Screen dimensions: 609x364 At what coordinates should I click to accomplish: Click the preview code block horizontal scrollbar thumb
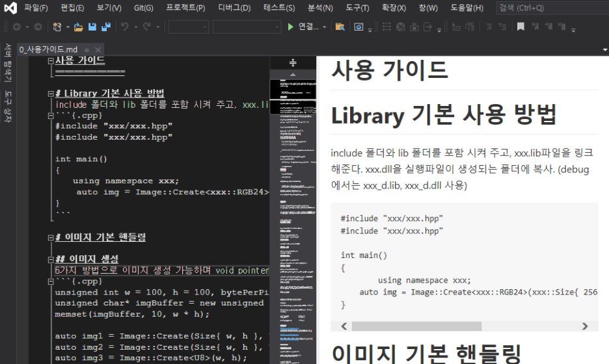tap(417, 326)
